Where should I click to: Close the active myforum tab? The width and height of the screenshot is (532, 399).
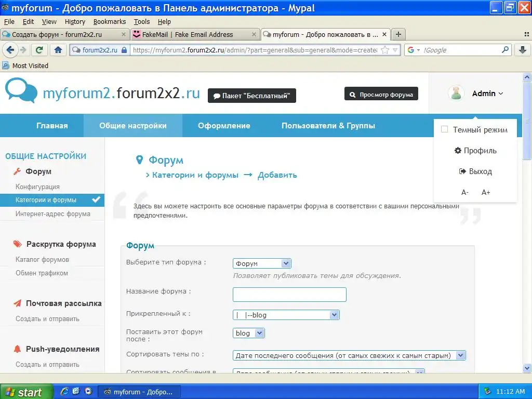pyautogui.click(x=384, y=34)
